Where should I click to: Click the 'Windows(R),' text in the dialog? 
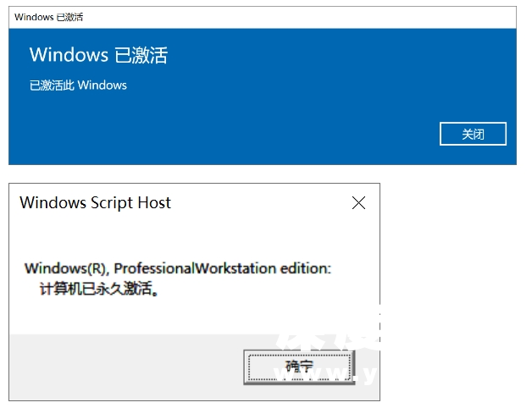[x=67, y=268]
